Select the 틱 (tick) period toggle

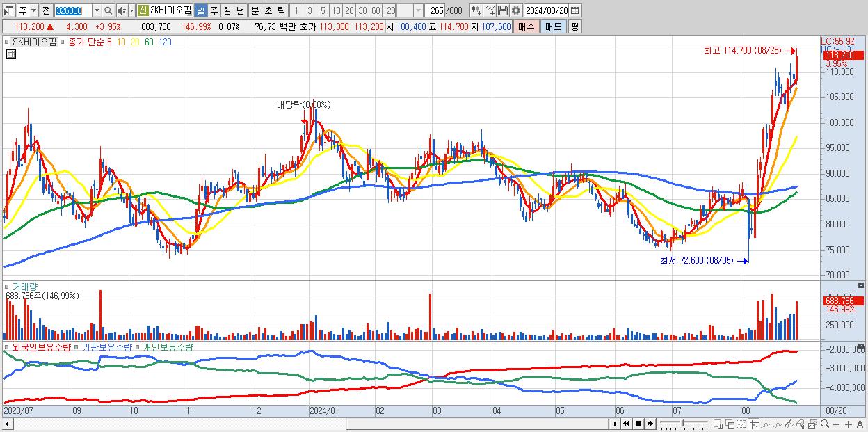pyautogui.click(x=281, y=10)
